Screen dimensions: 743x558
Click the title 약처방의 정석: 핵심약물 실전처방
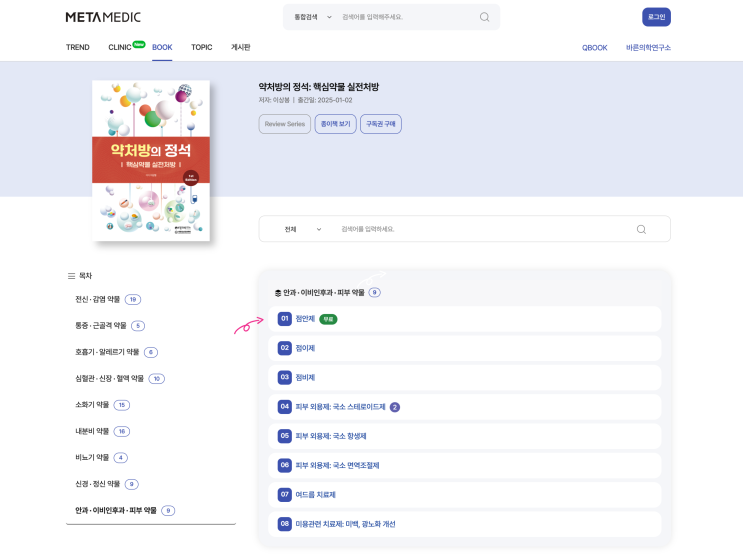(x=318, y=87)
